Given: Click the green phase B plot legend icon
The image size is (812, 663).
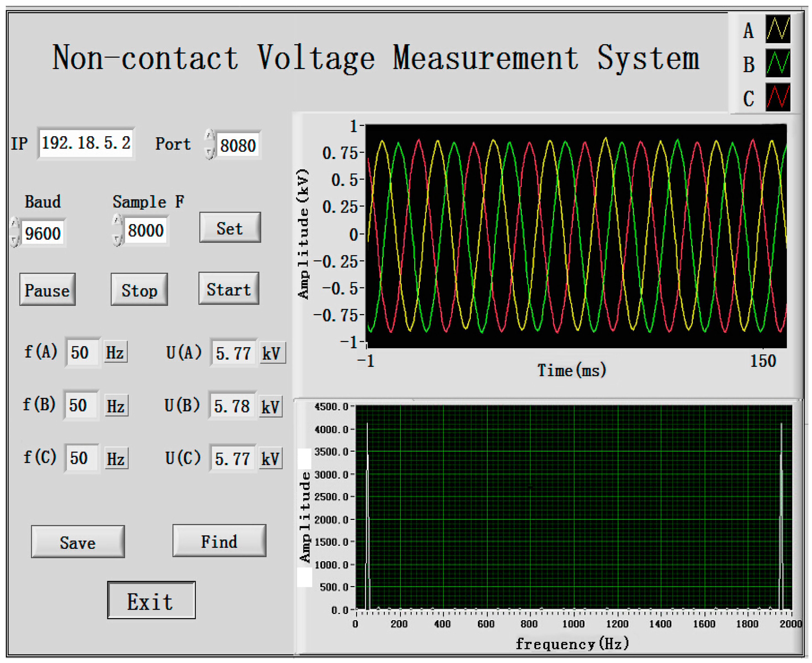Looking at the screenshot, I should click(778, 63).
